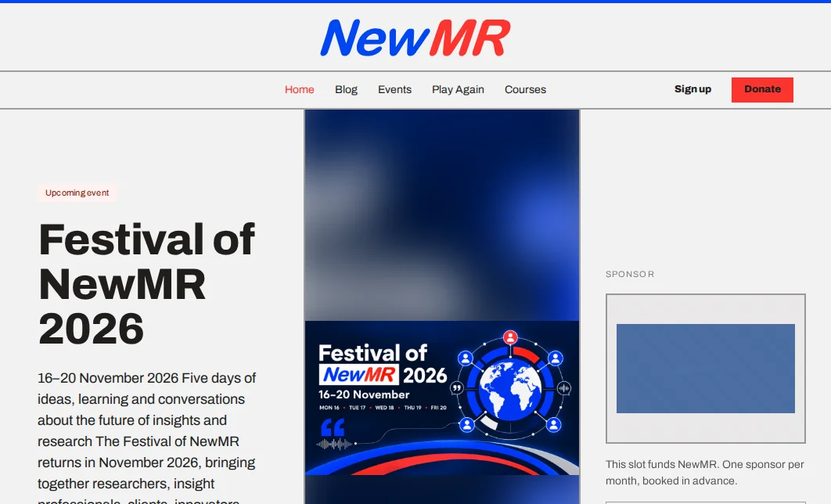This screenshot has height=504, width=831.
Task: Open the Festival of NewMR 2026 banner image
Action: pos(442,398)
